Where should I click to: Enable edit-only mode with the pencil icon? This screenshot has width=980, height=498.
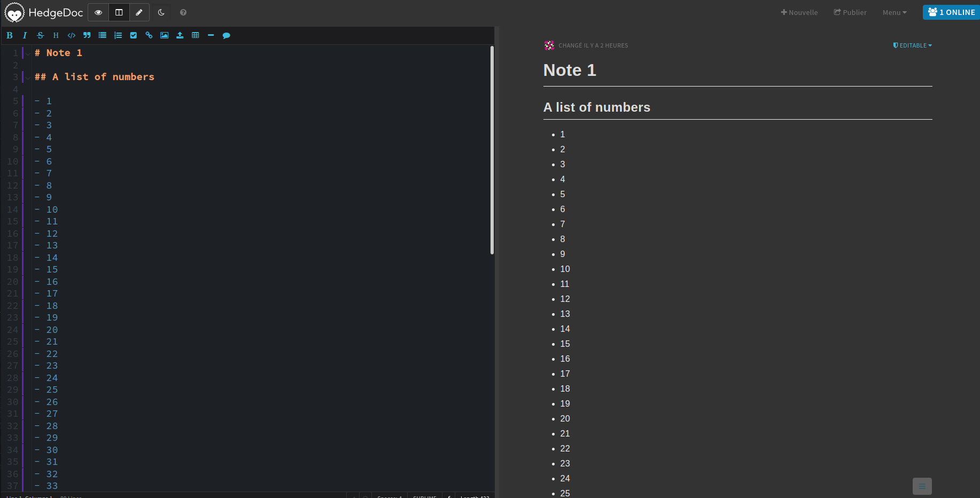(139, 12)
